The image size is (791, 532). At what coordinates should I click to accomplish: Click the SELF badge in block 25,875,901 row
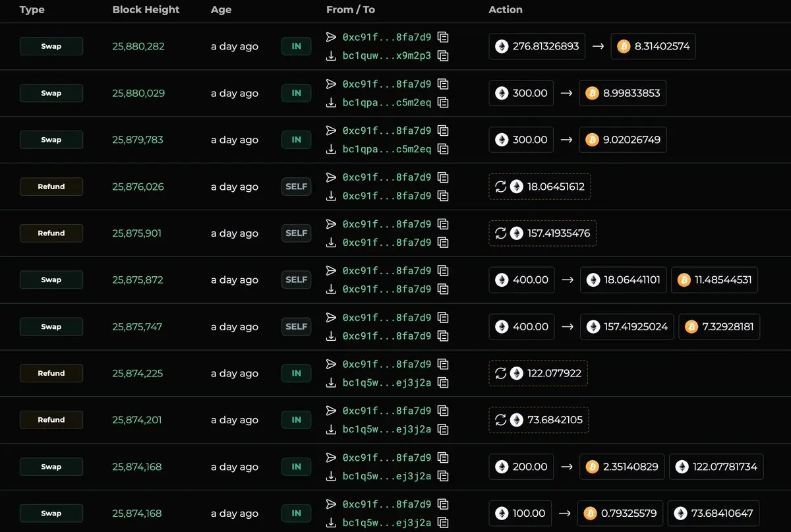(297, 233)
